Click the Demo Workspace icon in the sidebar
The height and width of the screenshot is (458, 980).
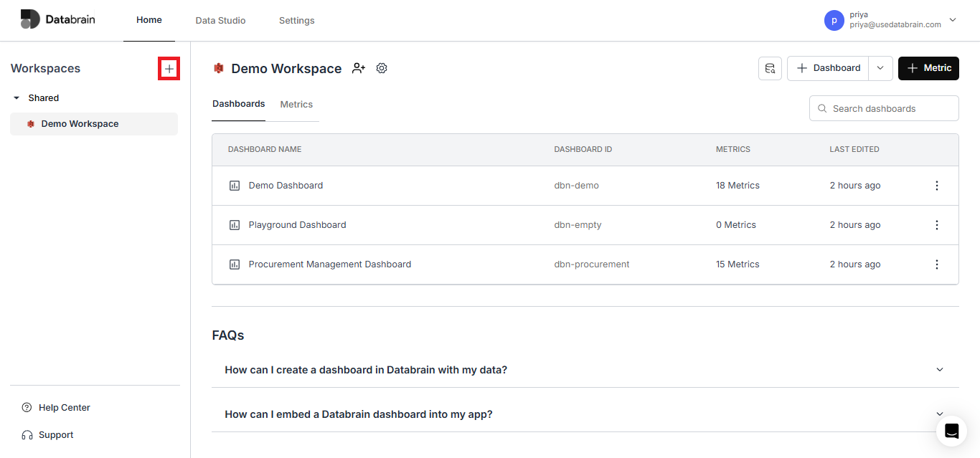pos(31,124)
